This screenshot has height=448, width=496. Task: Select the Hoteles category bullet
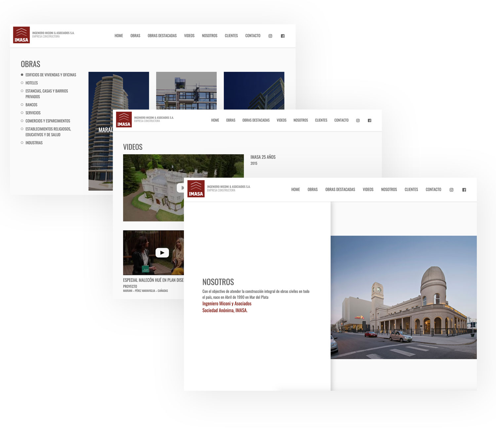pyautogui.click(x=22, y=83)
